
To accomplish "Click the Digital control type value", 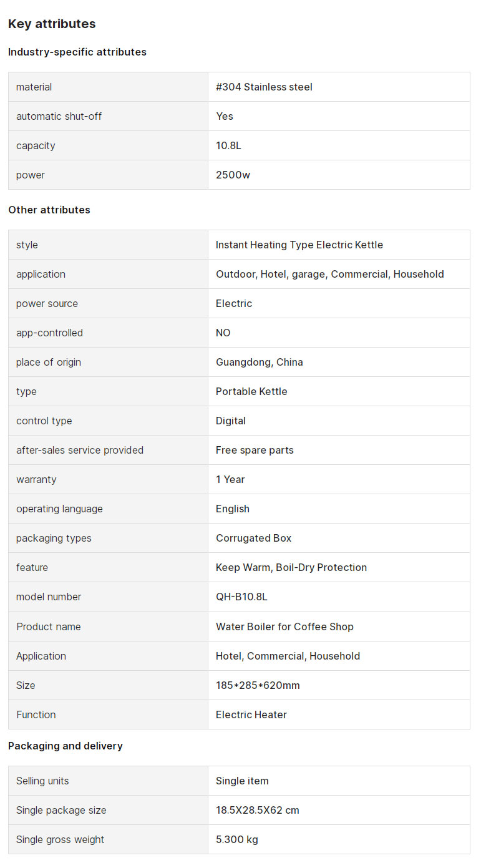I will pyautogui.click(x=231, y=421).
